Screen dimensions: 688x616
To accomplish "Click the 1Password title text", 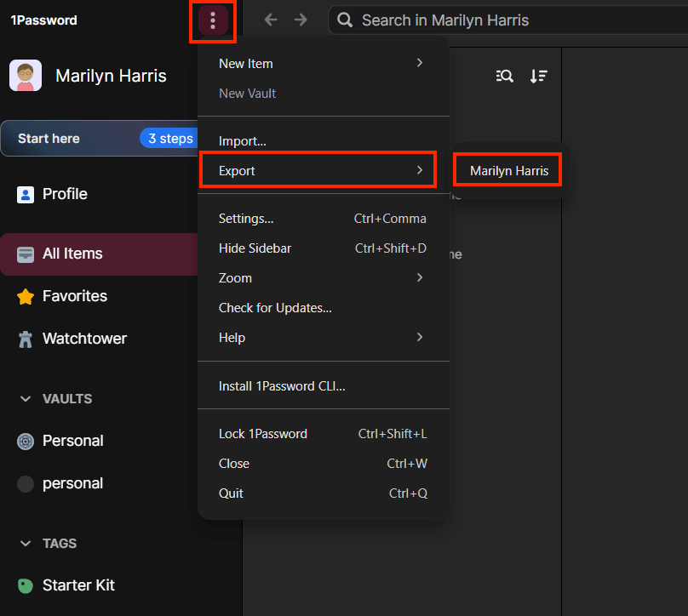I will click(x=44, y=20).
